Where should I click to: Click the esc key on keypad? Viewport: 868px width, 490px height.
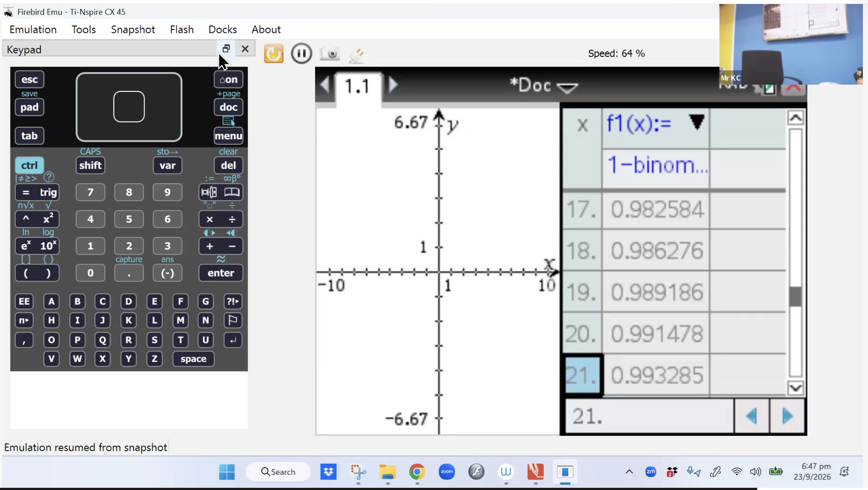(29, 79)
